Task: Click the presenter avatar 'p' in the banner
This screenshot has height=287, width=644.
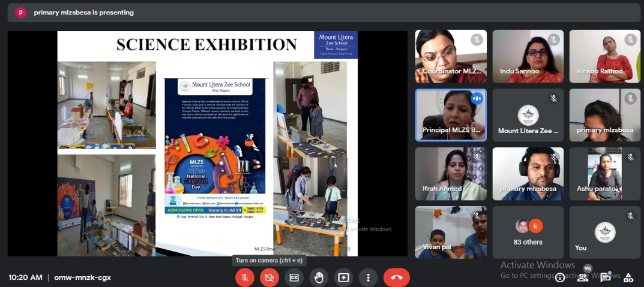Action: click(x=21, y=13)
